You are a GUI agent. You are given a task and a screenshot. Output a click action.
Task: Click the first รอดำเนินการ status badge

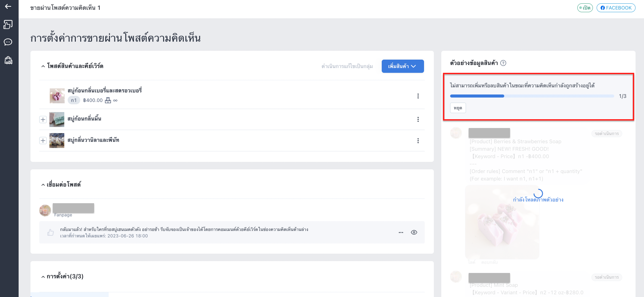coord(606,134)
